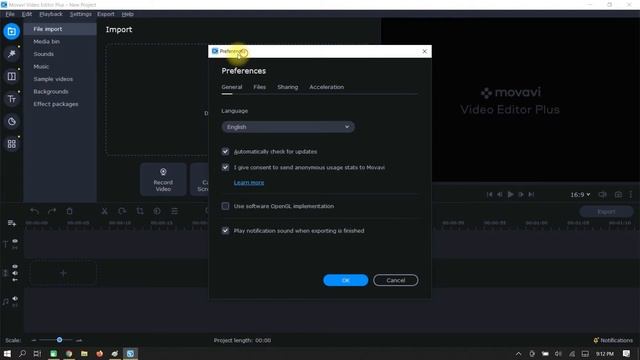Open the Filters magic wand panel
Viewport: 640px width, 360px height.
[11, 54]
